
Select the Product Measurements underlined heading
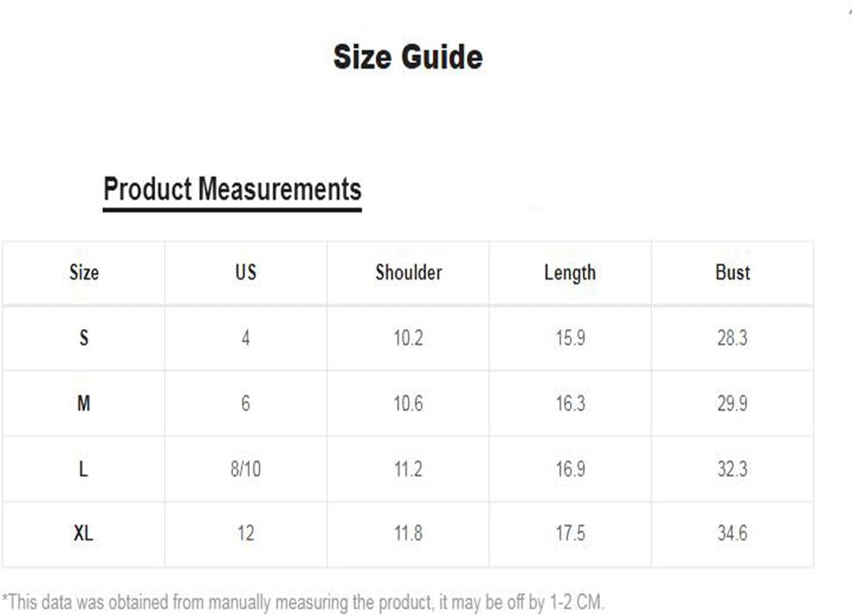coord(232,190)
